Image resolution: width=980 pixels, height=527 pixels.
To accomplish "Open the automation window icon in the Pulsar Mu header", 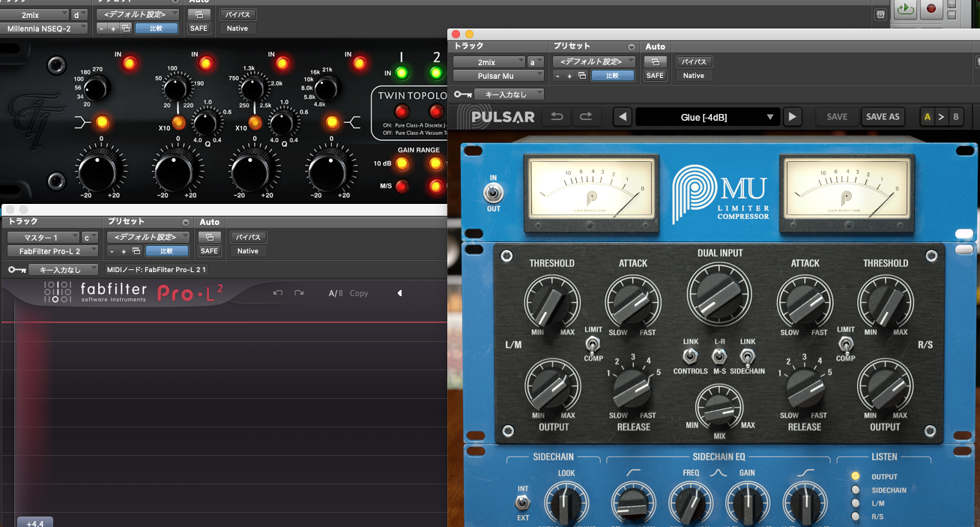I will (655, 61).
